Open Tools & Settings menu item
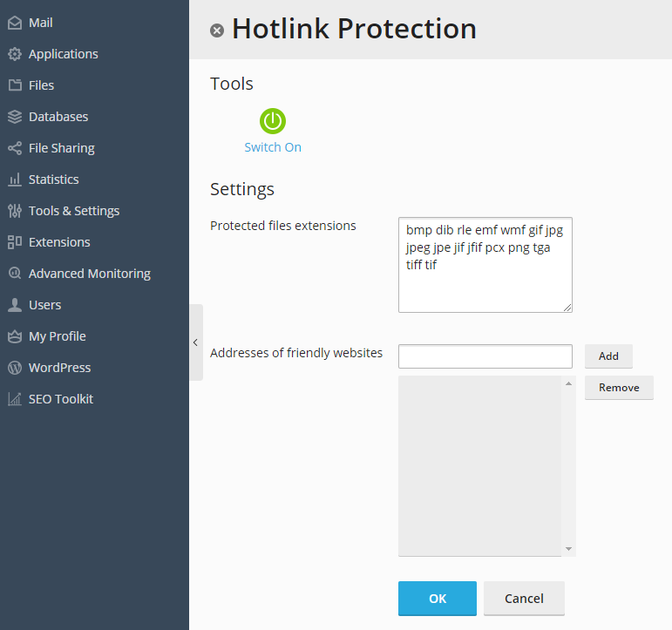The width and height of the screenshot is (672, 630). (x=74, y=211)
